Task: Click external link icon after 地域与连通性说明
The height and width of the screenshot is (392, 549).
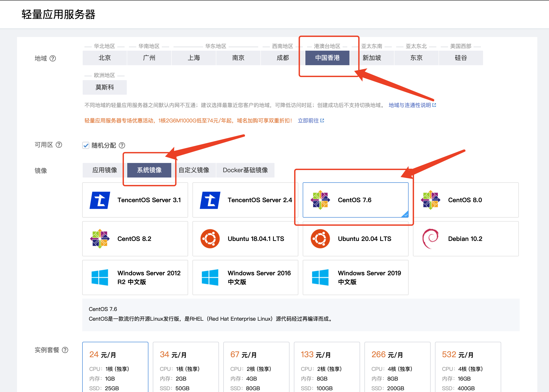Action: 434,105
